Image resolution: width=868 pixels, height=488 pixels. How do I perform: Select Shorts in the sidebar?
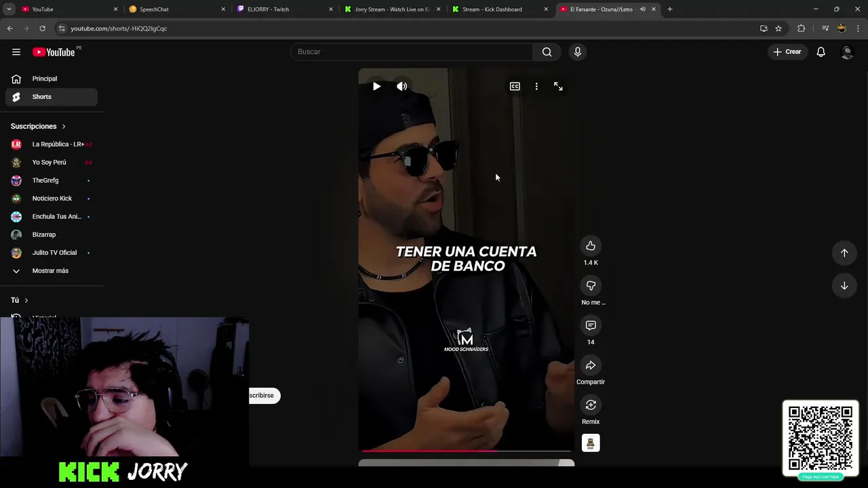(x=52, y=97)
